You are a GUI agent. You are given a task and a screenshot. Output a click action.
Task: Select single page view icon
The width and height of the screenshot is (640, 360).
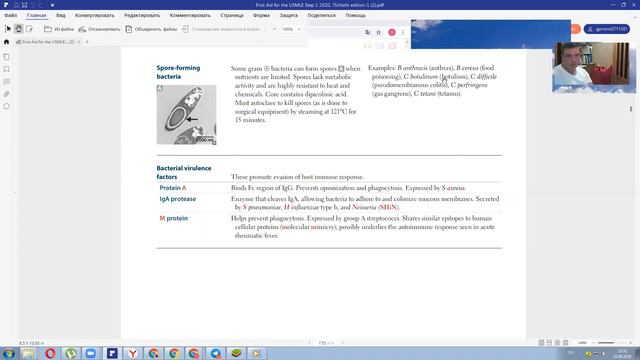tap(541, 342)
